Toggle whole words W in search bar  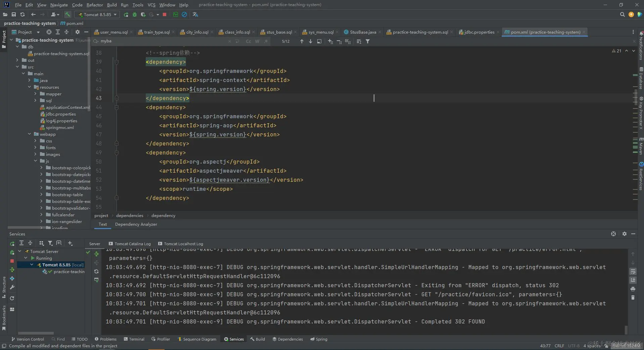tap(257, 41)
